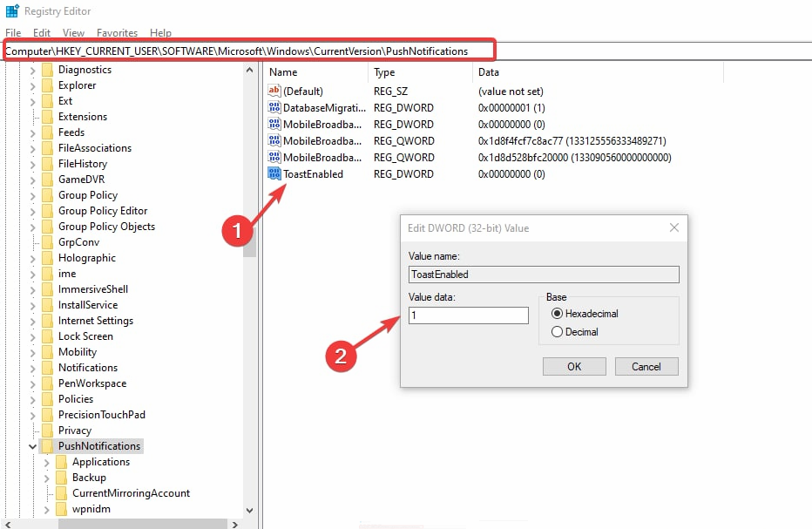
Task: Click tree horizontal scrollbar right arrow
Action: pos(235,524)
